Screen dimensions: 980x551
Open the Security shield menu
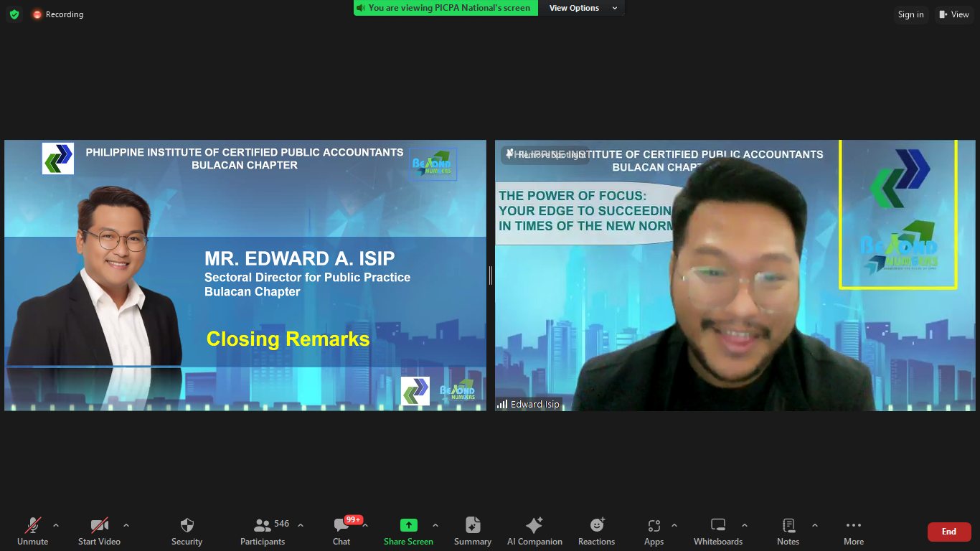coord(187,532)
